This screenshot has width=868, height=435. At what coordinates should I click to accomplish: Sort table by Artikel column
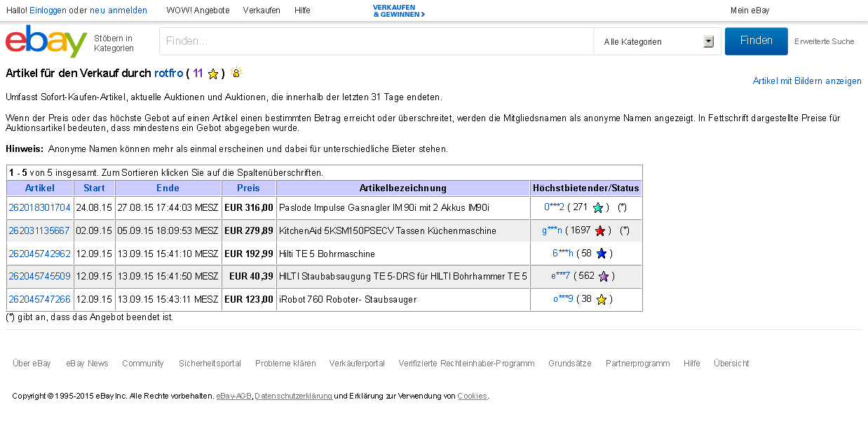click(40, 188)
